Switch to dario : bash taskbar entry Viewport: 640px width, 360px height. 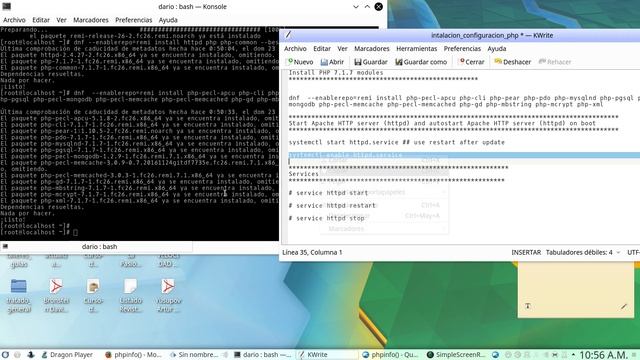pyautogui.click(x=262, y=355)
